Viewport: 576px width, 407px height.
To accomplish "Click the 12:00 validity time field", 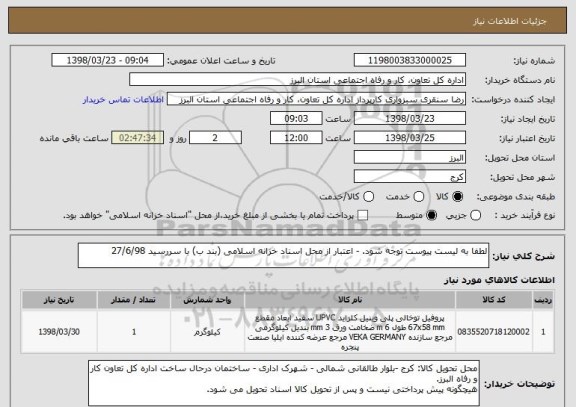I will 296,138.
